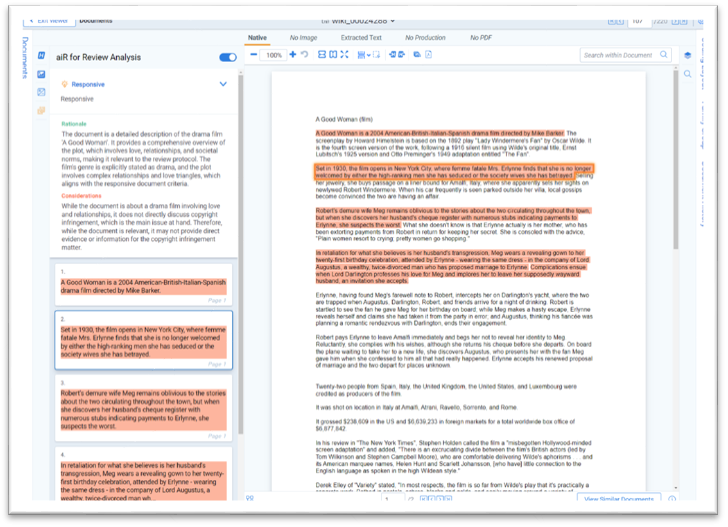Open the third left sidebar icon
The height and width of the screenshot is (527, 728).
tap(41, 92)
